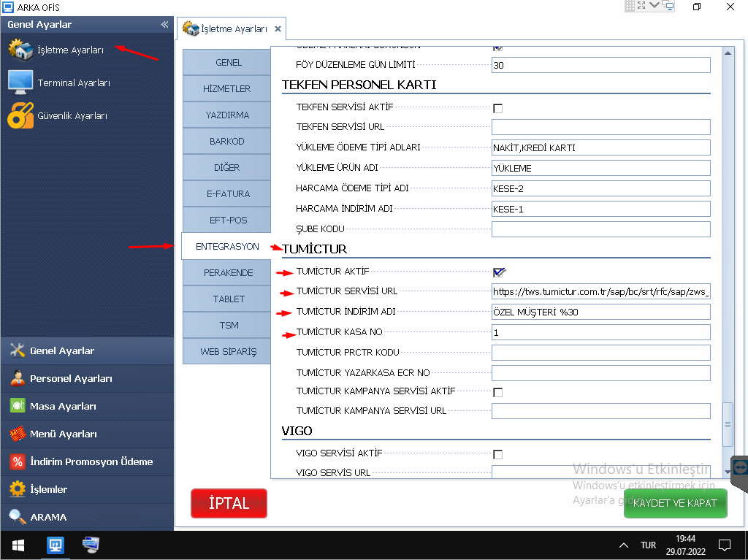Toggle TEKFEN SERVİSİ AKTİF checkbox

click(x=497, y=108)
